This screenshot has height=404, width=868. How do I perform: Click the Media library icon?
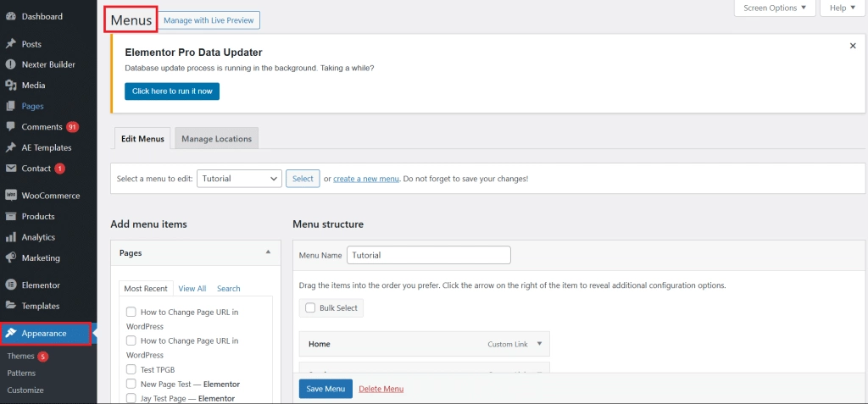point(11,86)
